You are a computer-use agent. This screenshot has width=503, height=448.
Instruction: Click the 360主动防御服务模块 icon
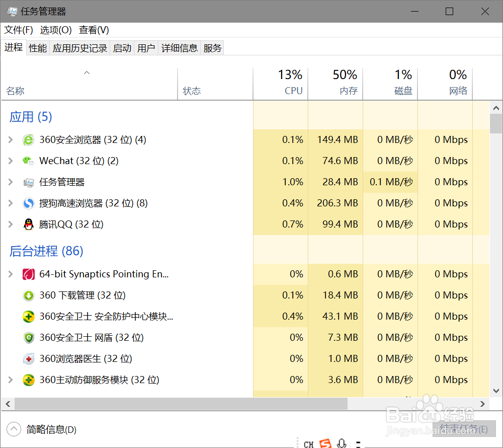28,380
